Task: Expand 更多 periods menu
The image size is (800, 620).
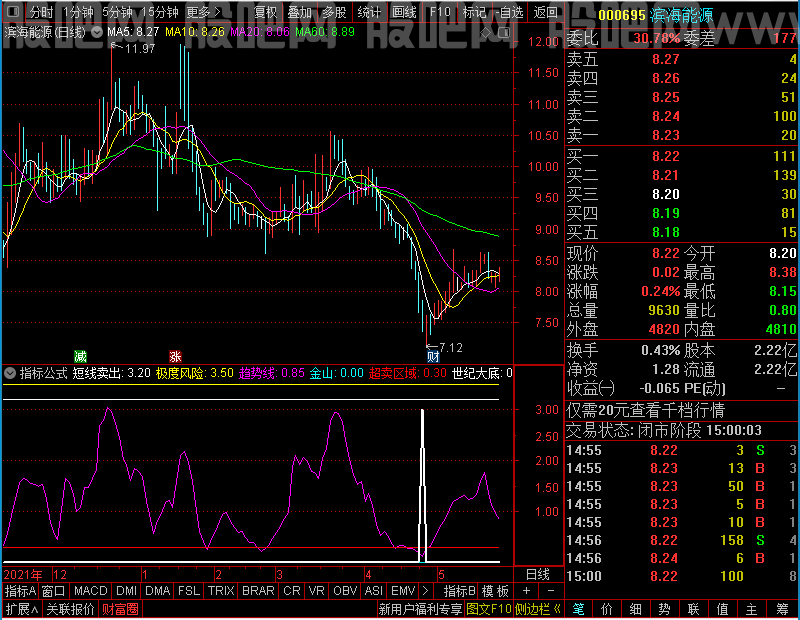Action: pos(203,12)
